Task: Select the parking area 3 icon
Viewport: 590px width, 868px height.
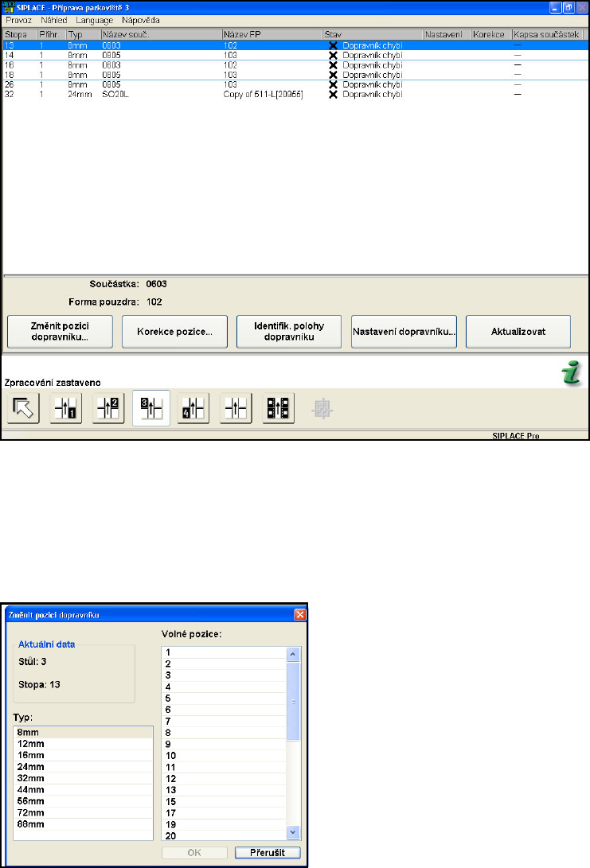Action: click(150, 408)
